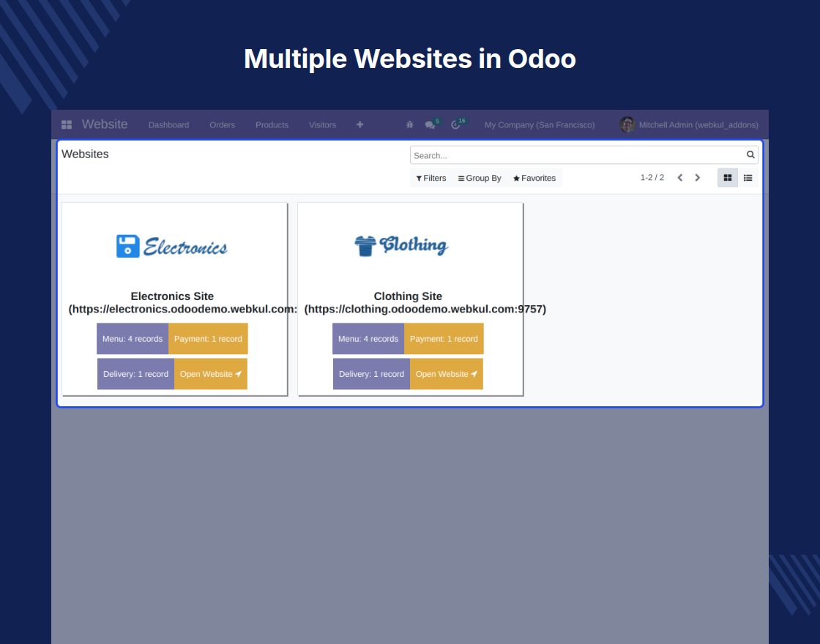The width and height of the screenshot is (820, 644).
Task: Click the Clothing logo image
Action: [402, 245]
